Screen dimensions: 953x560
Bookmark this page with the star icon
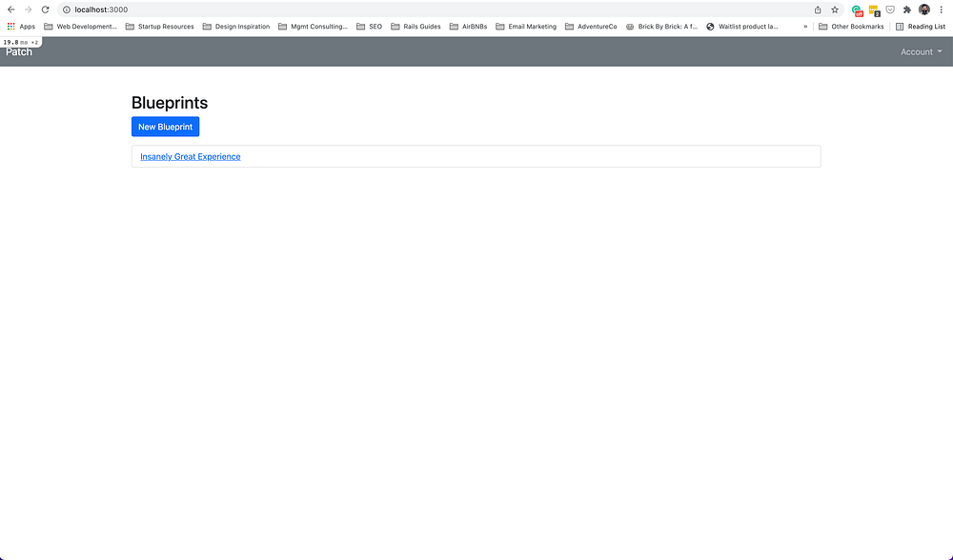pyautogui.click(x=835, y=10)
